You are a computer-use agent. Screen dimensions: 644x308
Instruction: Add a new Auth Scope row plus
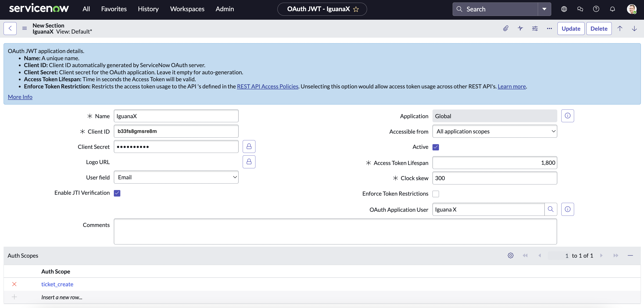(14, 297)
